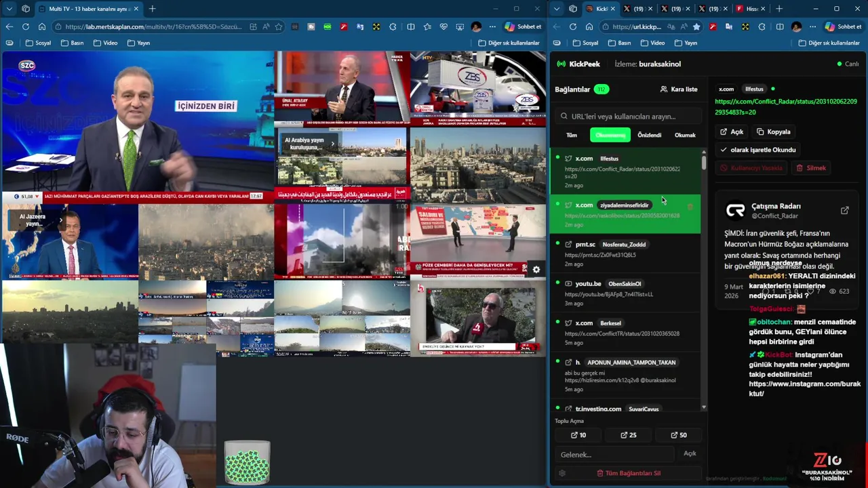Screen dimensions: 868x488
Task: Bulk open 10 links
Action: pos(578,435)
